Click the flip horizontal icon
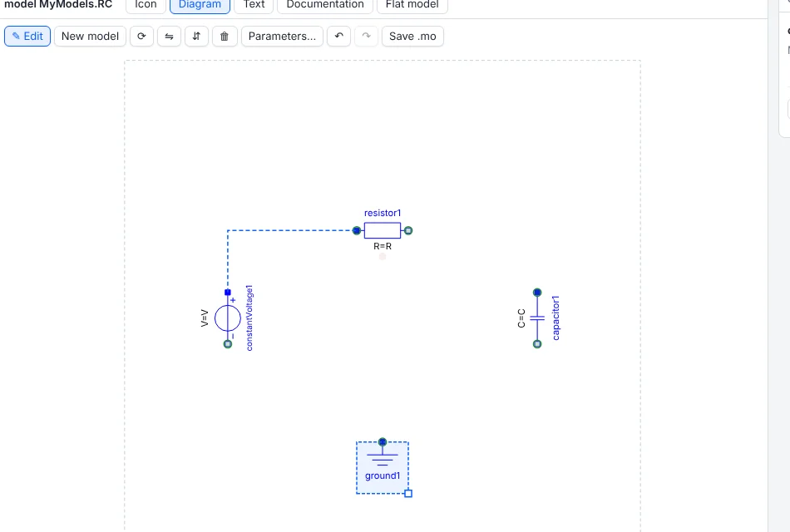This screenshot has height=532, width=790. click(170, 37)
